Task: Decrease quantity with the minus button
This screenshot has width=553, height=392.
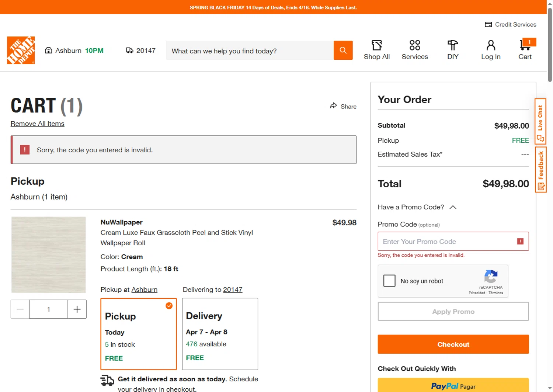Action: tap(20, 309)
